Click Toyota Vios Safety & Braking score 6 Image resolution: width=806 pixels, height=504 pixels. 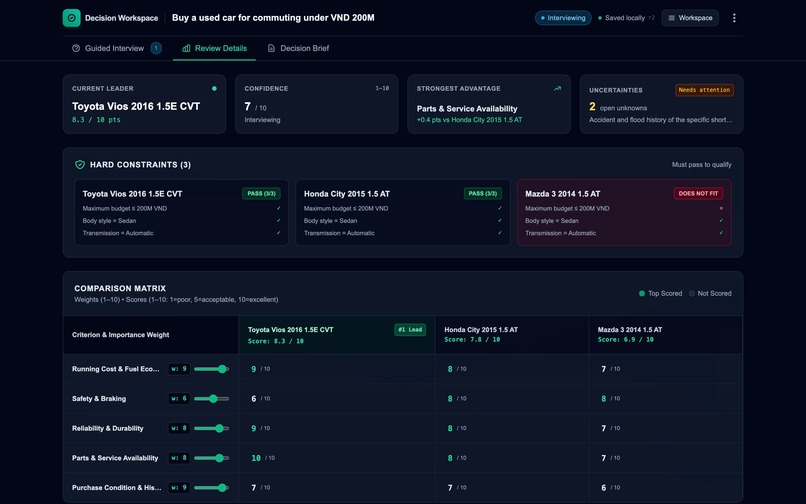click(253, 399)
